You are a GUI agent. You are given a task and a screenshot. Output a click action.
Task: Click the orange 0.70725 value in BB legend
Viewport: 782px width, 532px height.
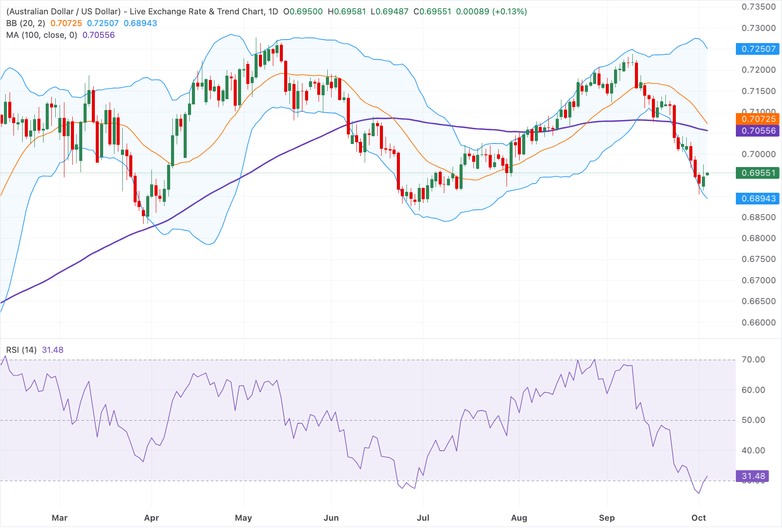coord(66,23)
